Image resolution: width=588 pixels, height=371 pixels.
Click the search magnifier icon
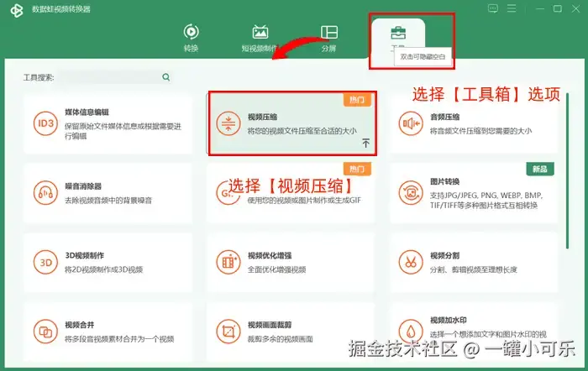[165, 77]
